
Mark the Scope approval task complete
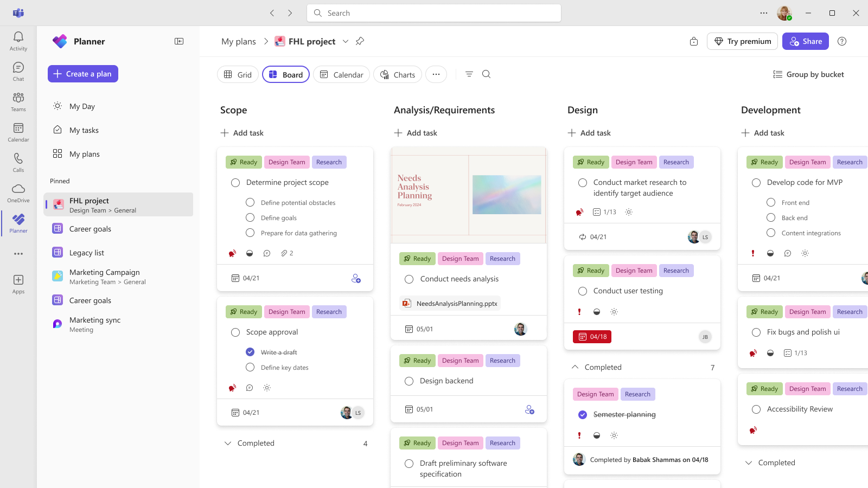[235, 332]
